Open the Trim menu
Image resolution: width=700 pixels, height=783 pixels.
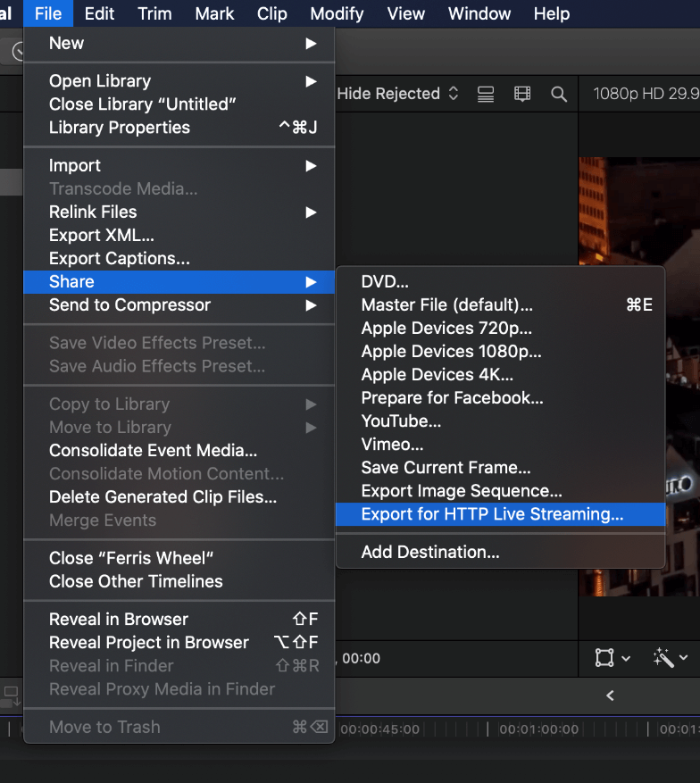click(154, 13)
